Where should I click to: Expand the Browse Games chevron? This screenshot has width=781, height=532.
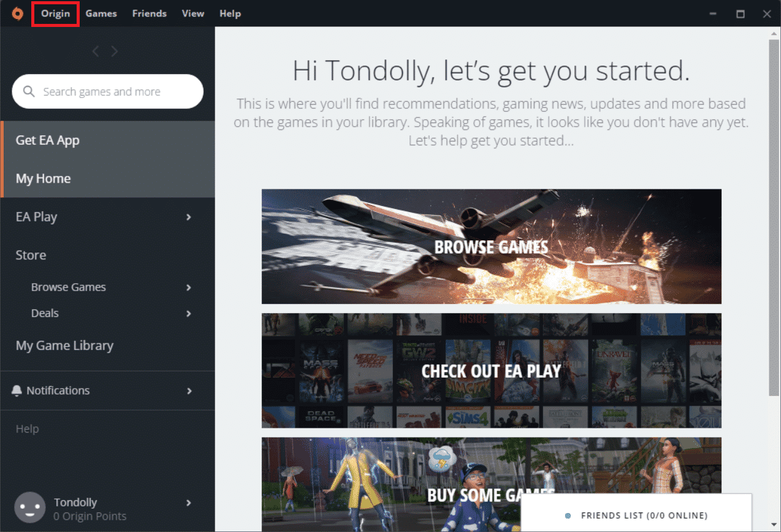[x=189, y=287]
